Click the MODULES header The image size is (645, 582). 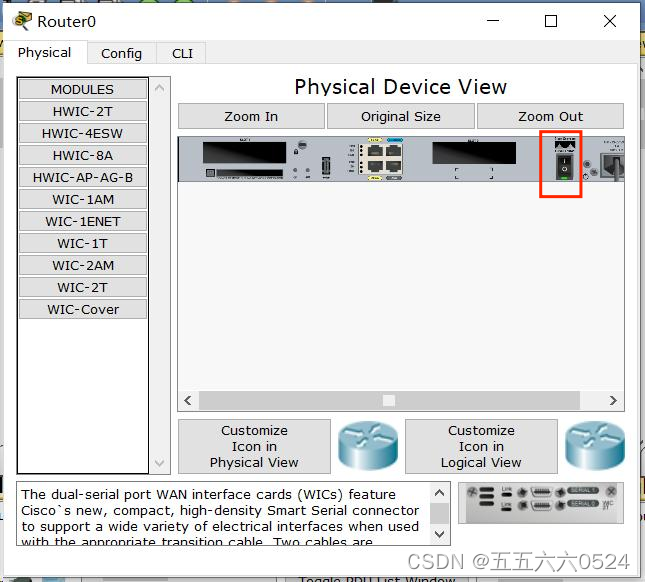click(x=83, y=89)
